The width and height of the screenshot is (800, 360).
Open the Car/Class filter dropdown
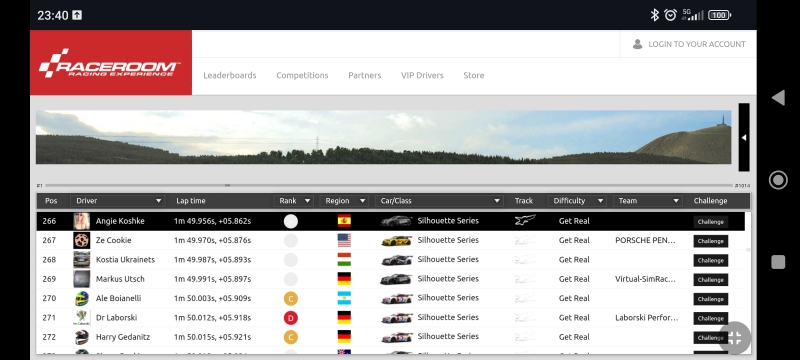click(x=439, y=201)
